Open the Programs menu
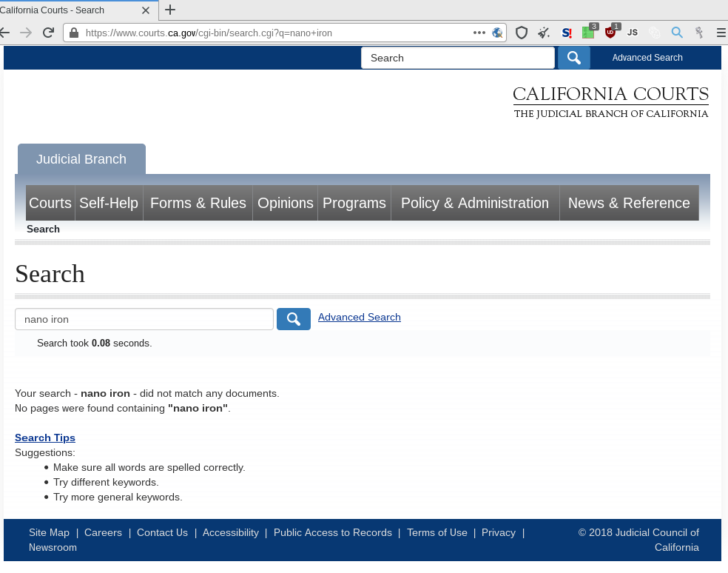Viewport: 728px width, 573px height. click(x=354, y=203)
